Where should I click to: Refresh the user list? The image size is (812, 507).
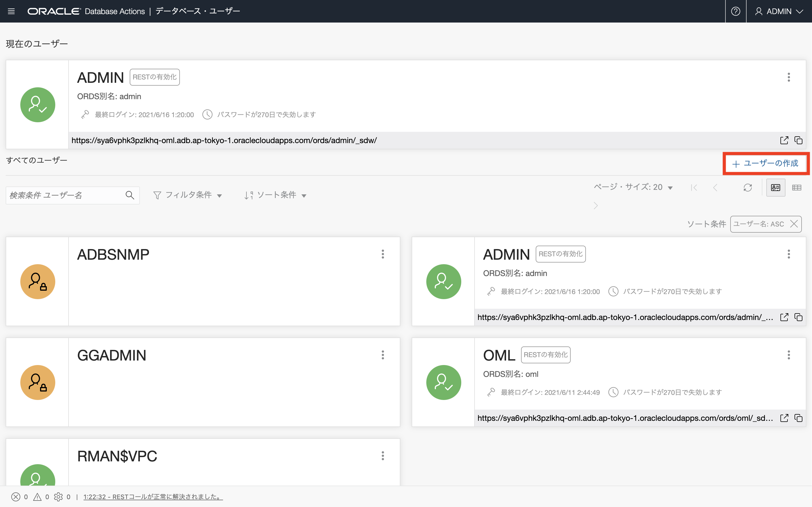[x=748, y=187]
